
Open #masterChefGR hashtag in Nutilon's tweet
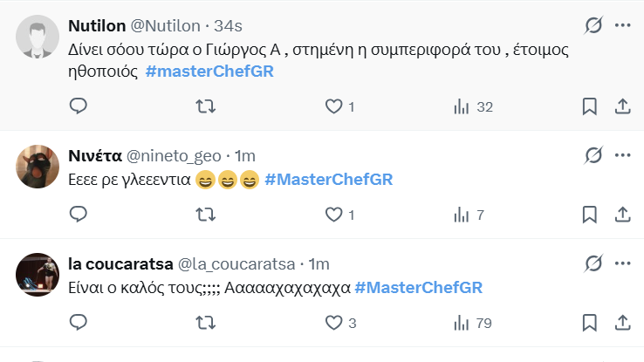[209, 71]
